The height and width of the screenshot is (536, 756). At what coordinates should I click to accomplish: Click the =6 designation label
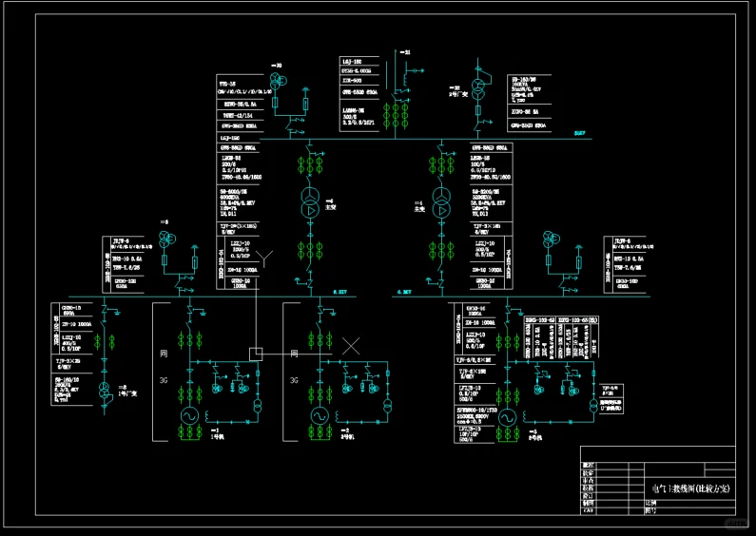(165, 222)
